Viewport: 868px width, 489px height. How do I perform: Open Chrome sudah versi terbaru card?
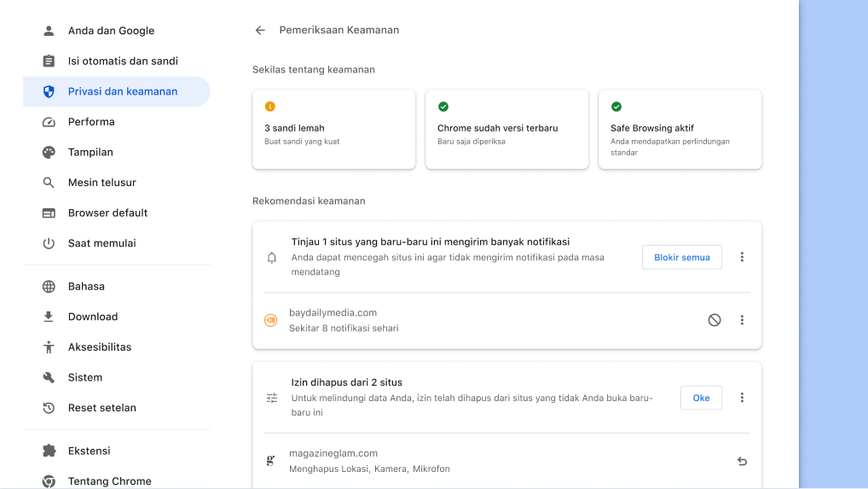[x=507, y=130]
